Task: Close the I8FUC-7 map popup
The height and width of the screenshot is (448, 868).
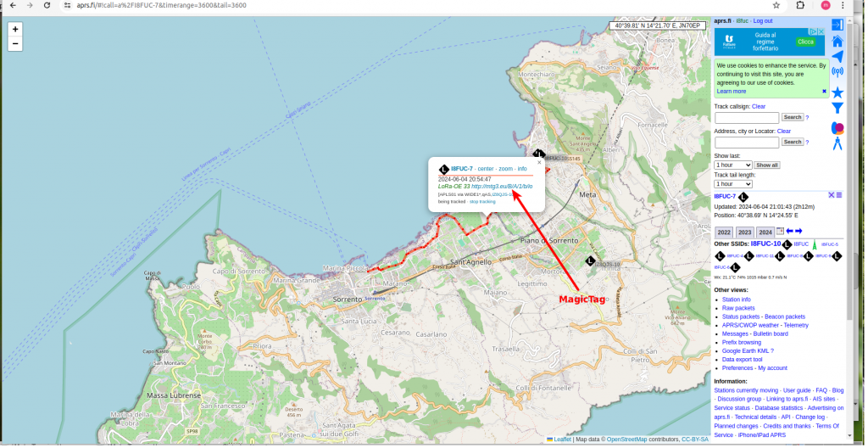Action: click(539, 162)
